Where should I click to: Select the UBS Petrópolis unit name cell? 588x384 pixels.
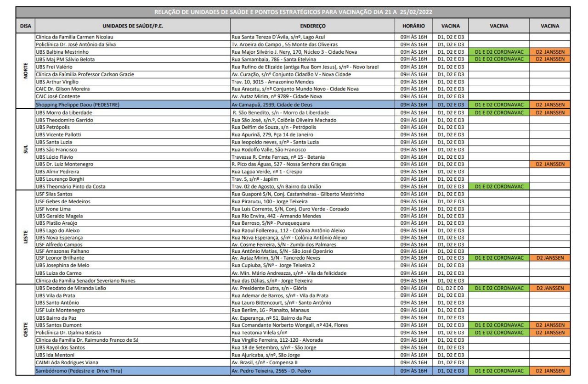(x=132, y=127)
